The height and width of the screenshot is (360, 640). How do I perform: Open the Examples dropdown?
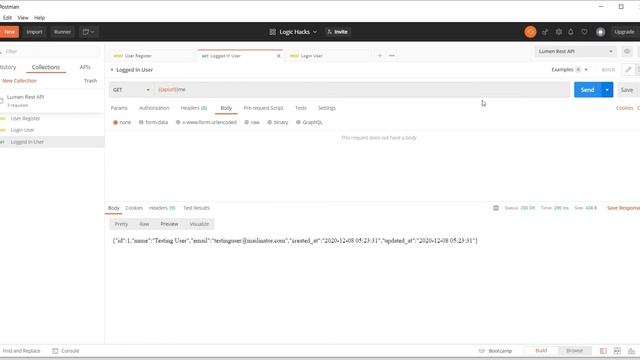(570, 70)
